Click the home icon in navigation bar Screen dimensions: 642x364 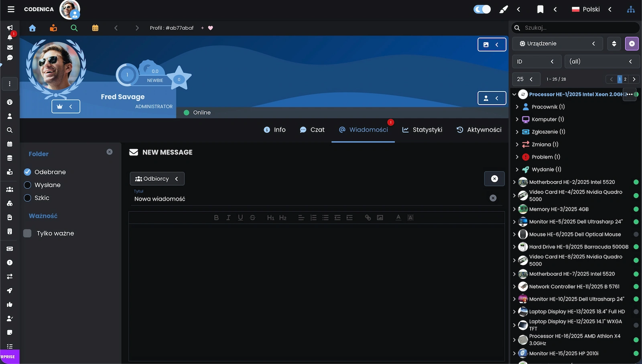click(x=33, y=28)
